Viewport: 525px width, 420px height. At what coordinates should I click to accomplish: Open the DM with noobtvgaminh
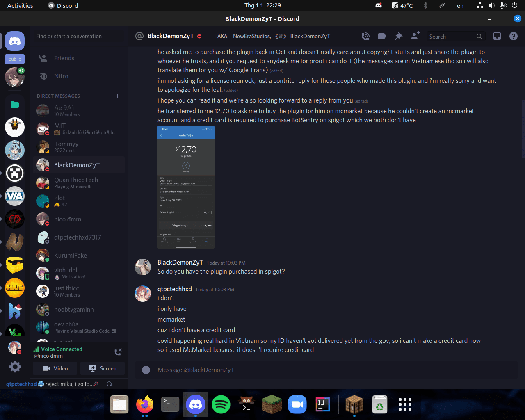pyautogui.click(x=79, y=309)
